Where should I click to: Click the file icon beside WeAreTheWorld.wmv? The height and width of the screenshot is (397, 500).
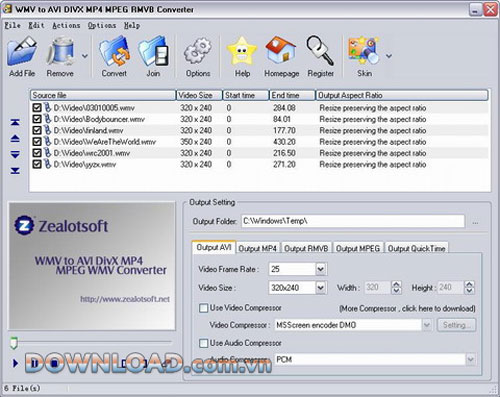click(47, 141)
